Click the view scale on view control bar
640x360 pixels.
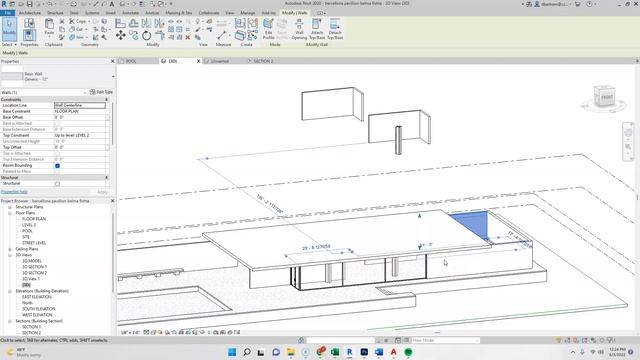click(x=131, y=333)
